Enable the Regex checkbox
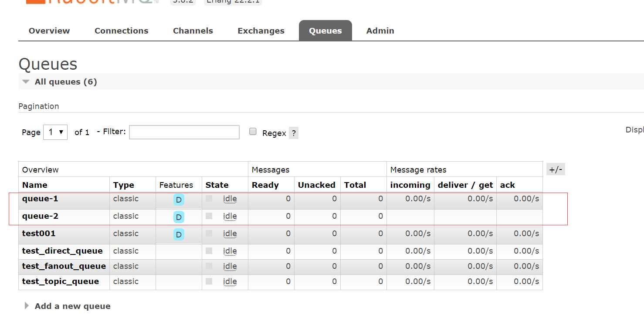Screen dimensions: 644x322 [x=253, y=132]
